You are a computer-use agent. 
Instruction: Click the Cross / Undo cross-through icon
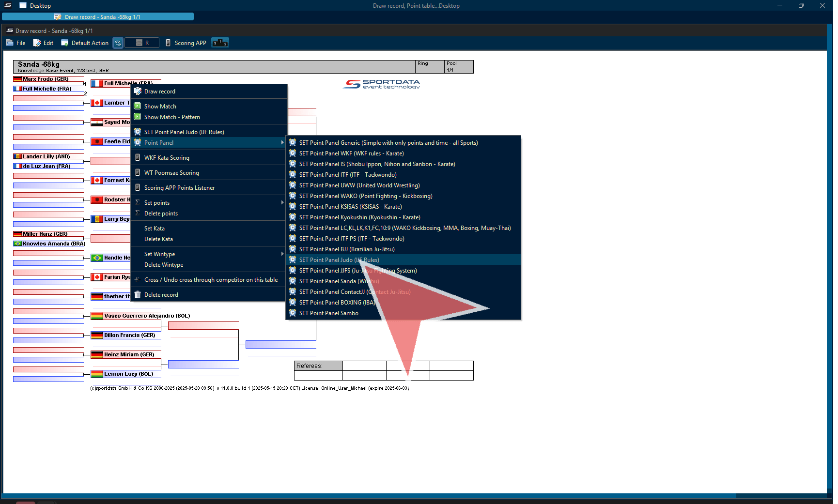[138, 279]
